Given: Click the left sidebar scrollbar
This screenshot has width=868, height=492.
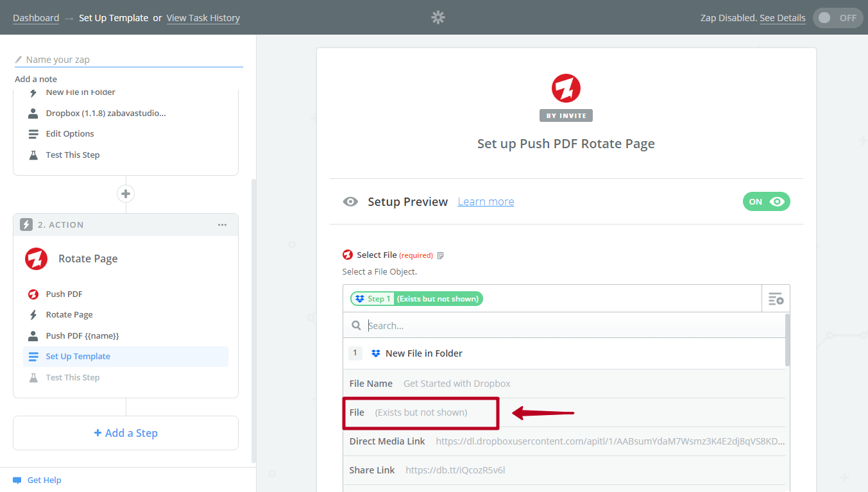Looking at the screenshot, I should tap(253, 321).
